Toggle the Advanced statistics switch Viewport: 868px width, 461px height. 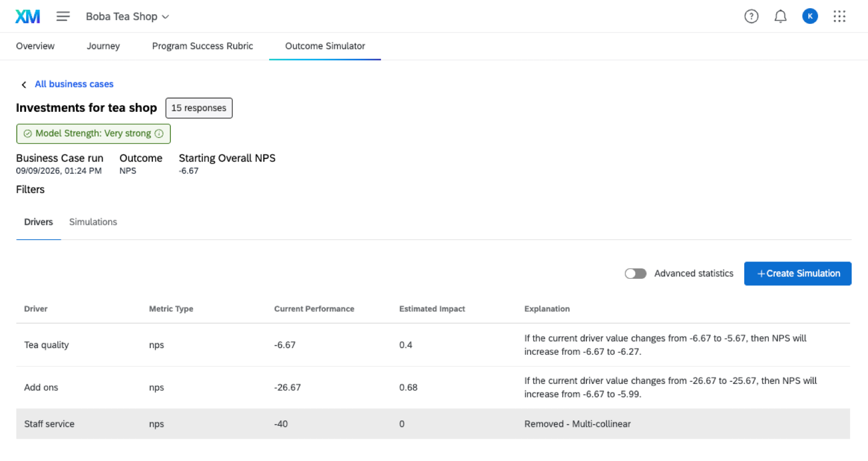[x=635, y=273]
